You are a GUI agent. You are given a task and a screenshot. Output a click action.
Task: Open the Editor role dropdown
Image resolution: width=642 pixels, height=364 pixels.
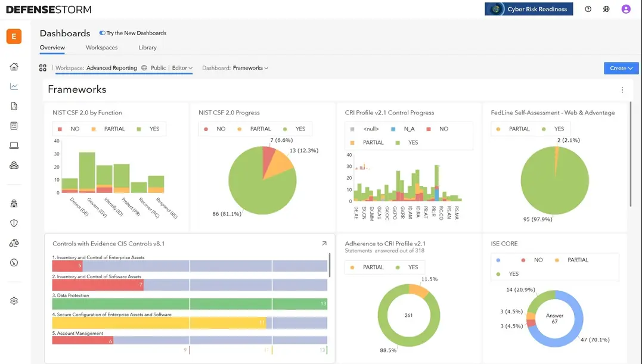(182, 68)
